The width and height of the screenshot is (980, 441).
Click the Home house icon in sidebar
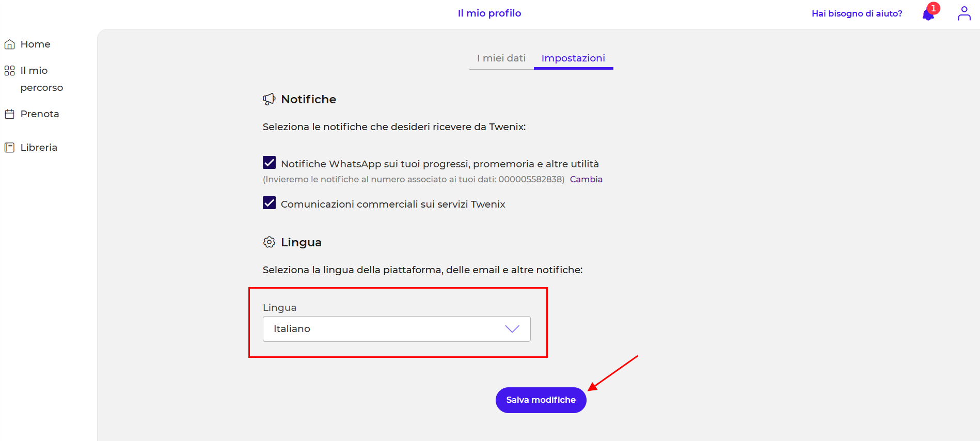[9, 44]
